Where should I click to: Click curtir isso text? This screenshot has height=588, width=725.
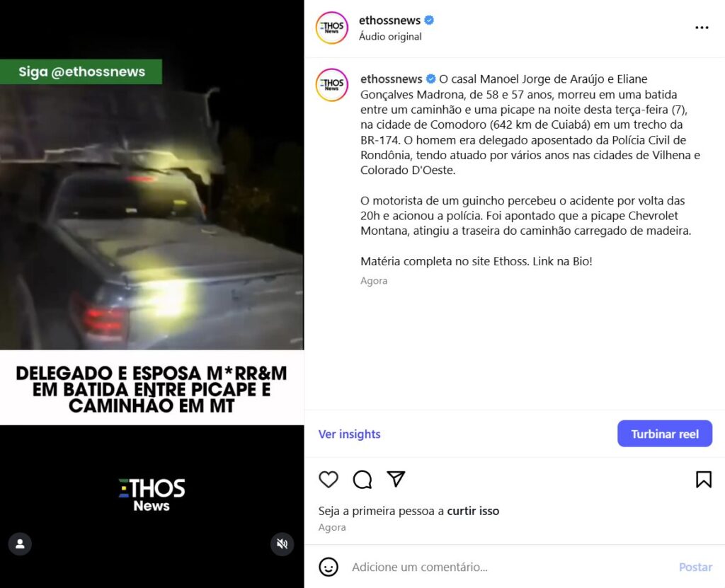tap(473, 511)
